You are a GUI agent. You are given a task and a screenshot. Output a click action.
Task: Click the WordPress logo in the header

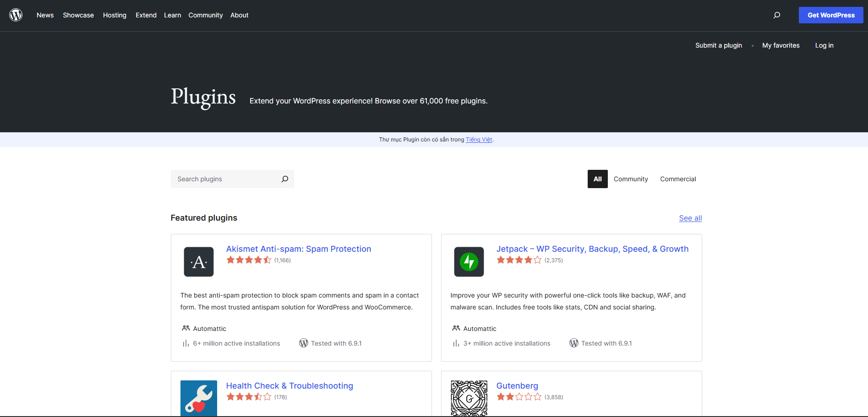(16, 15)
